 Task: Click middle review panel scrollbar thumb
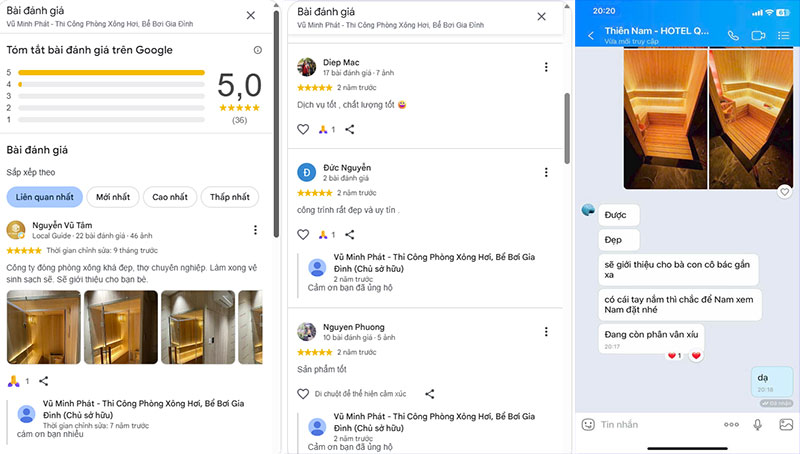tap(567, 129)
